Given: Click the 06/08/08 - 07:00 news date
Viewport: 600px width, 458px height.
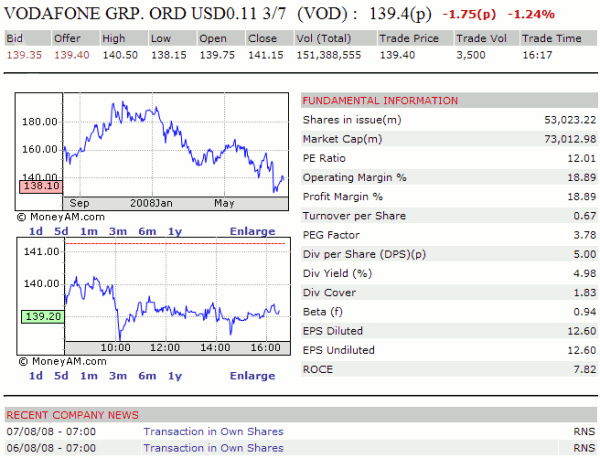Looking at the screenshot, I should (51, 448).
